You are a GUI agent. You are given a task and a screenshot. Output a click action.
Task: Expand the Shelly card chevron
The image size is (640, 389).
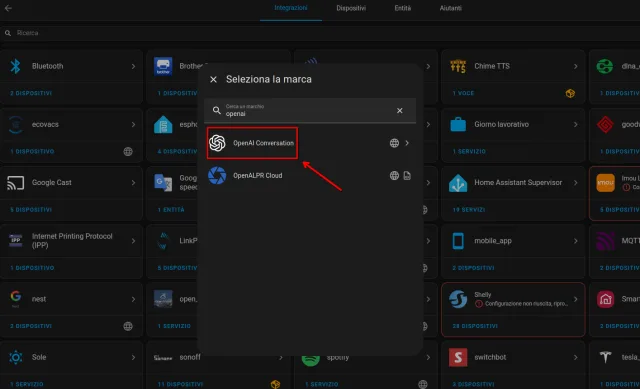[x=576, y=299]
